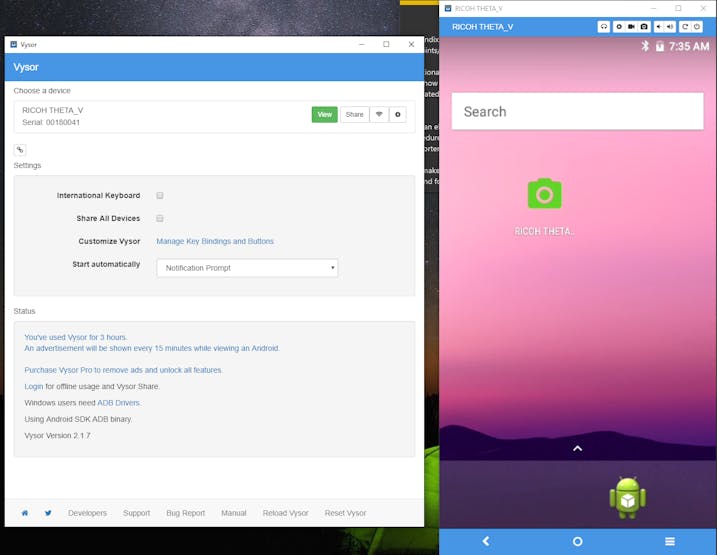Click the screenshot camera icon in device toolbar
The height and width of the screenshot is (555, 717).
(x=645, y=27)
